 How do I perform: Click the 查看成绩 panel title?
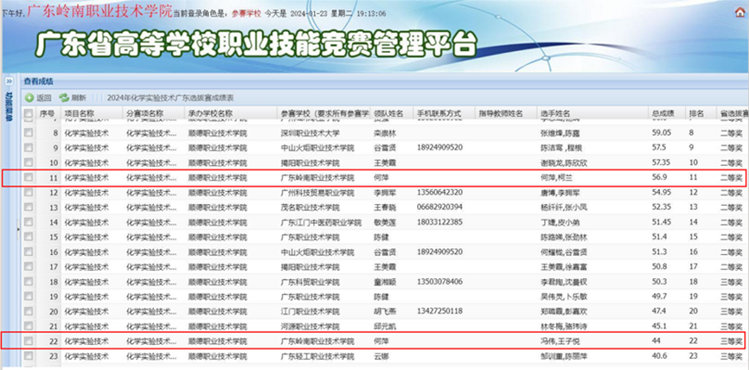(x=39, y=81)
